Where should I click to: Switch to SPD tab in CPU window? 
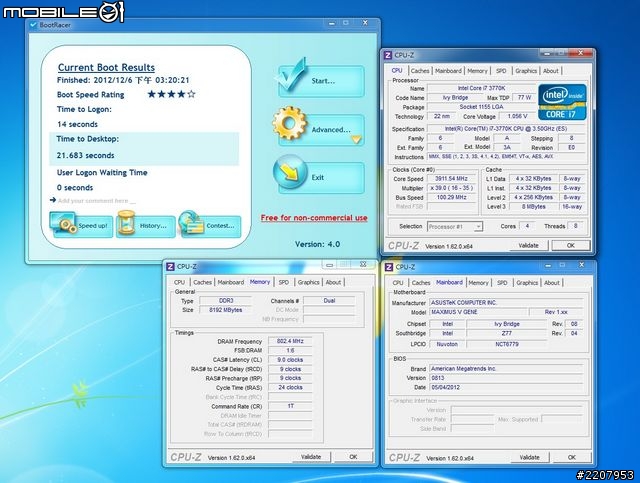tap(501, 71)
